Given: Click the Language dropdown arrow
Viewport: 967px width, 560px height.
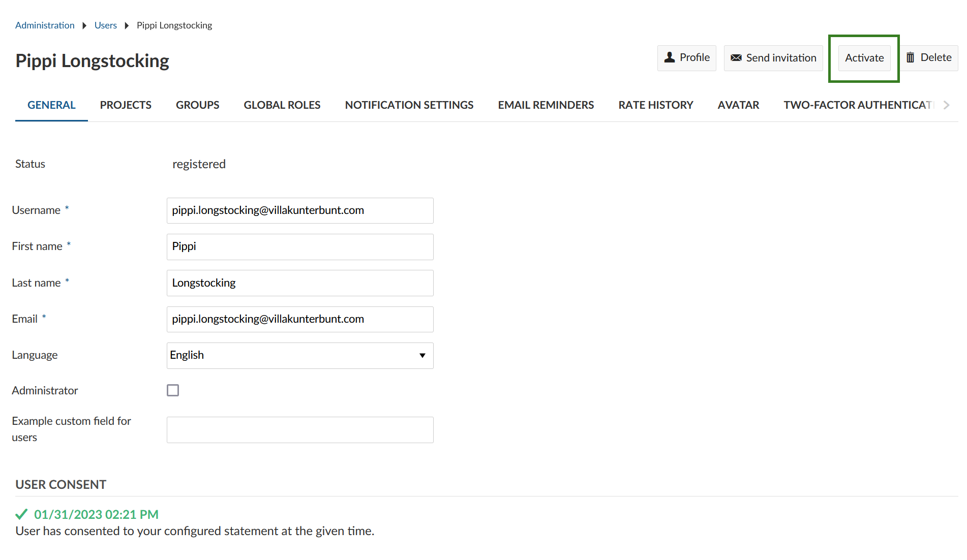Looking at the screenshot, I should click(422, 356).
